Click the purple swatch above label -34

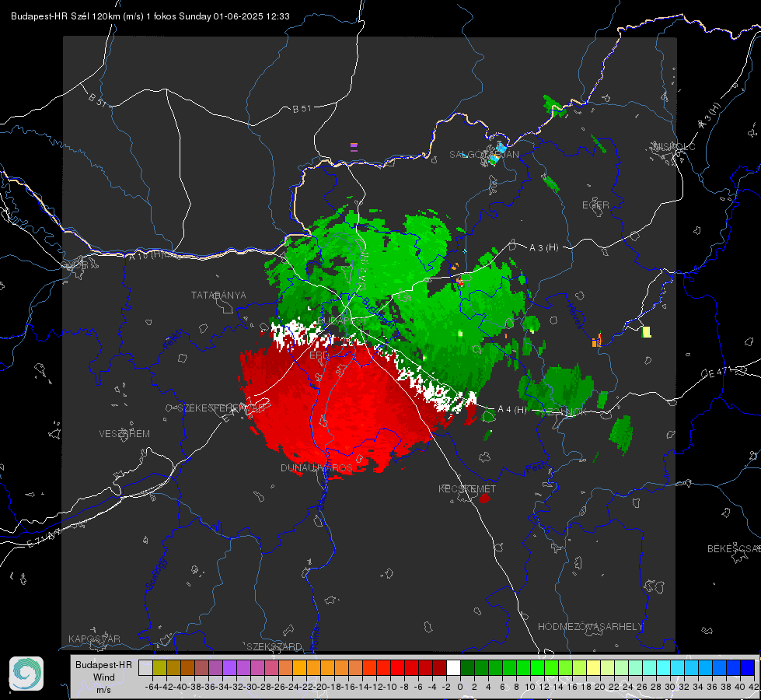pyautogui.click(x=229, y=667)
